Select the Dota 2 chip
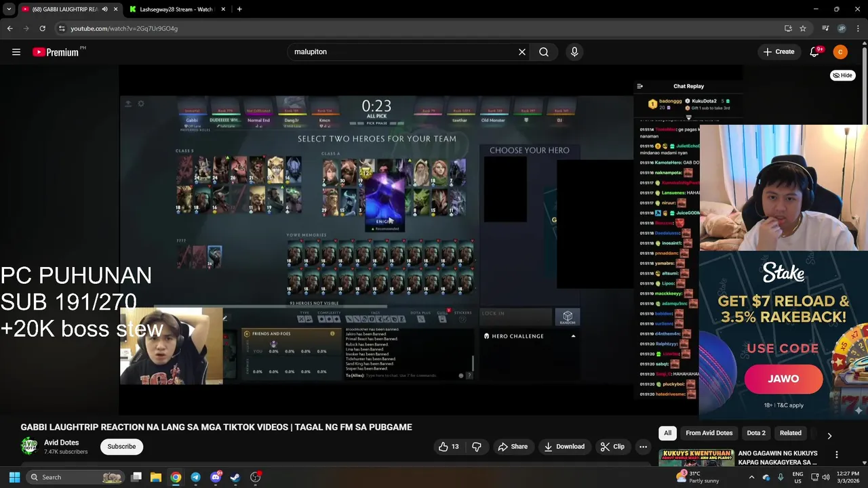Screen dimensions: 868x488 point(756,433)
